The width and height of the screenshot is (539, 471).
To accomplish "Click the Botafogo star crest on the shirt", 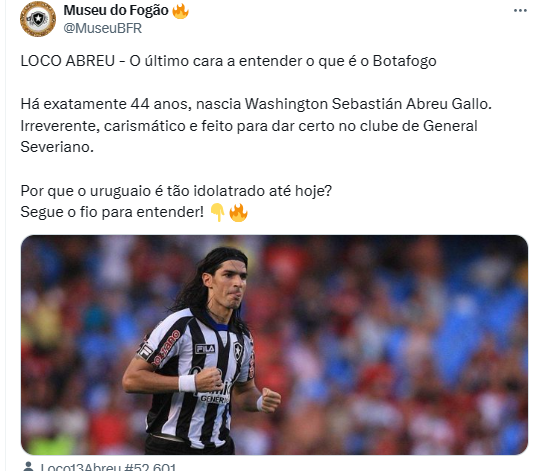I will tap(238, 350).
